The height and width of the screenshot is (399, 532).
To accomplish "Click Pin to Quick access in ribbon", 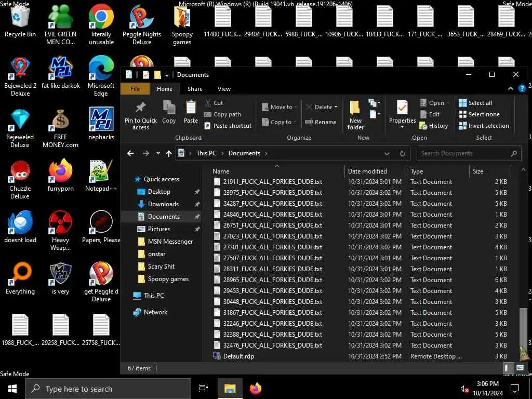I will tap(141, 116).
